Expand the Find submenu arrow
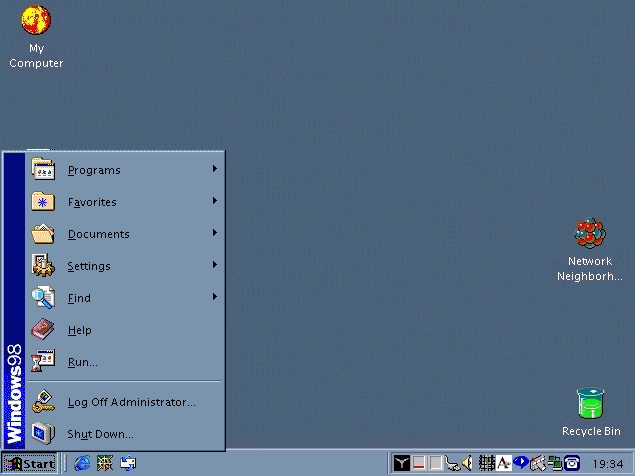Screen dimensions: 635x476 (x=215, y=297)
